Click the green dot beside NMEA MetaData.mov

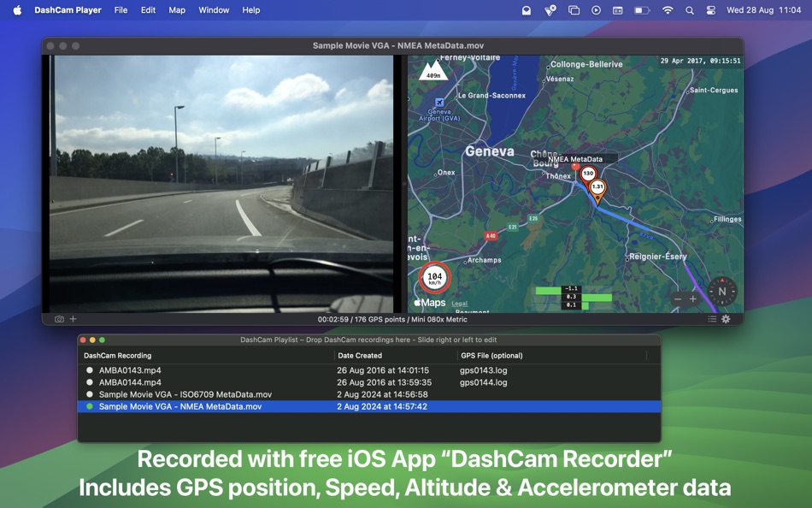tap(90, 406)
